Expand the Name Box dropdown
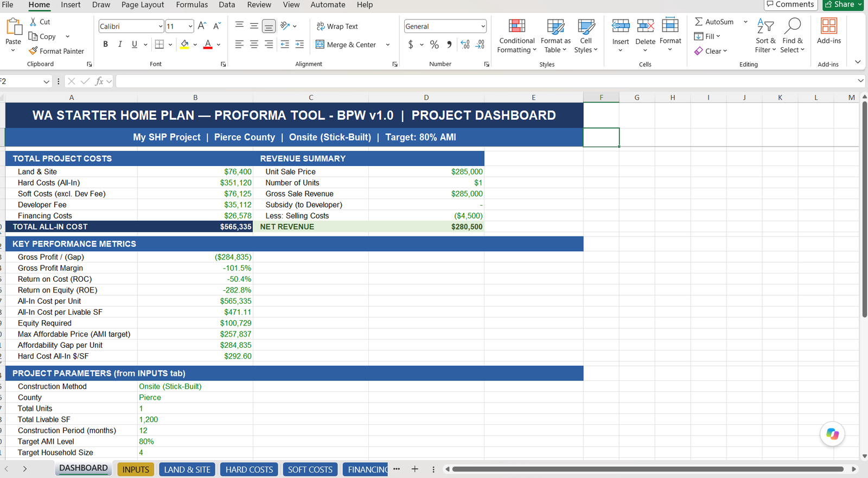868x478 pixels. click(x=46, y=81)
